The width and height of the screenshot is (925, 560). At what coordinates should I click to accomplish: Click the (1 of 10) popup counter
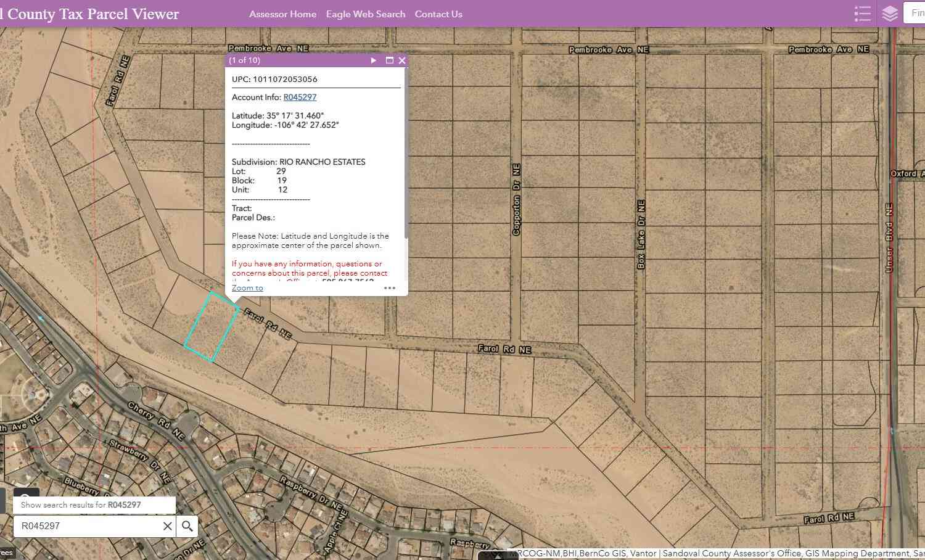coord(245,60)
